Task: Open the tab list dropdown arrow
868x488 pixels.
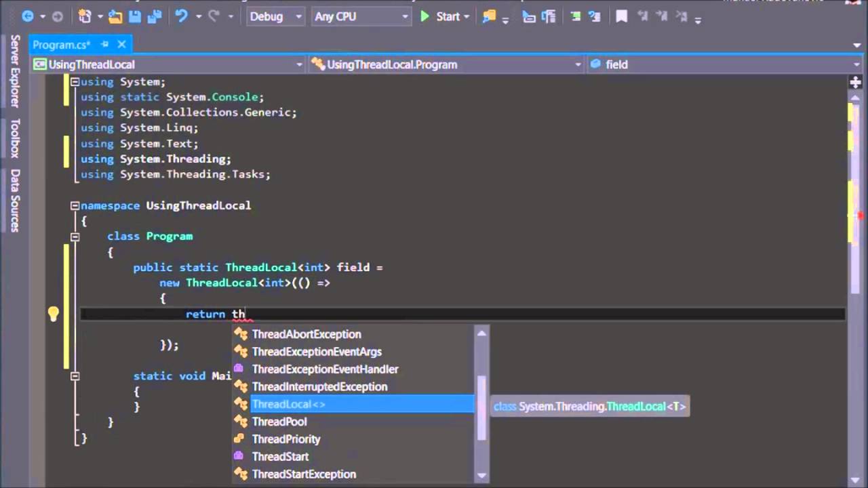Action: coord(857,45)
